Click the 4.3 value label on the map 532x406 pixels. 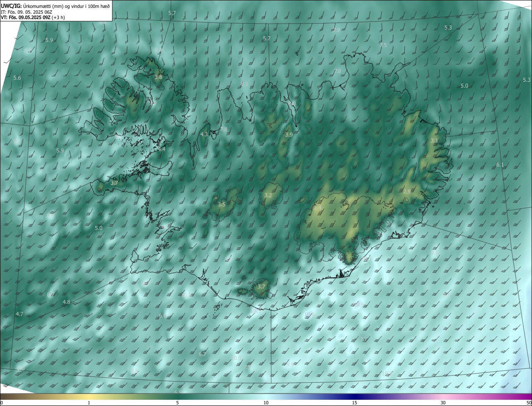pyautogui.click(x=204, y=135)
